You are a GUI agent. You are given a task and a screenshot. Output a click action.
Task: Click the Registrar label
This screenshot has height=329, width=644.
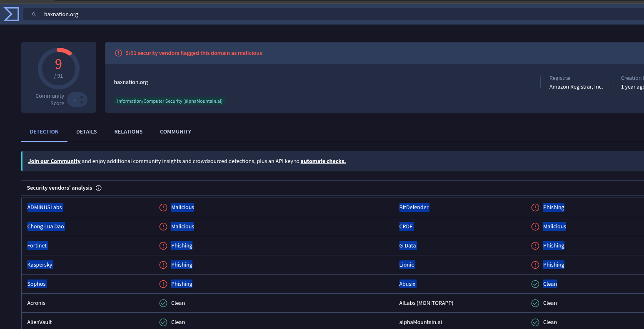[x=560, y=78]
